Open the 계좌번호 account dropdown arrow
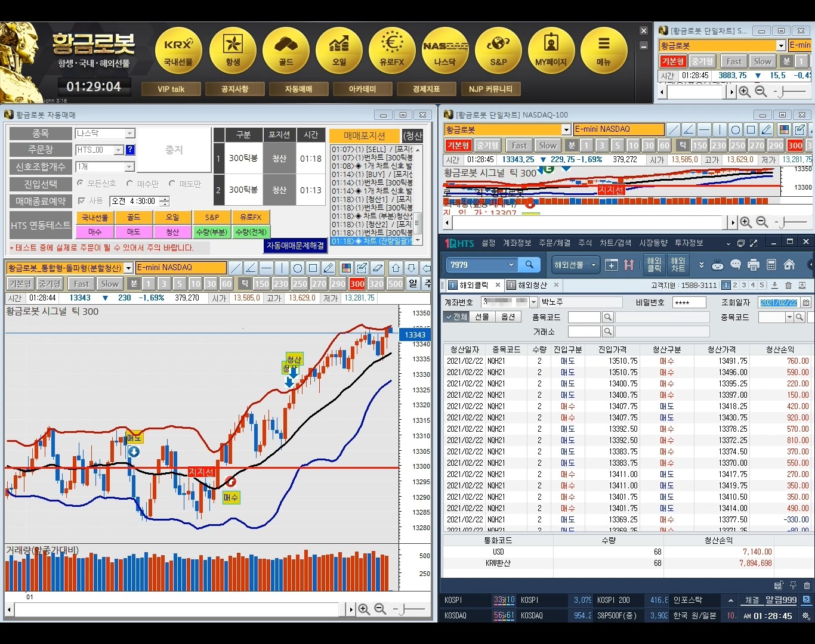 pyautogui.click(x=533, y=302)
